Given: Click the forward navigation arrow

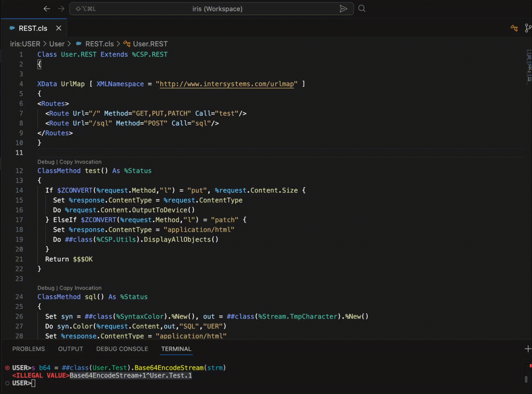Looking at the screenshot, I should [61, 9].
